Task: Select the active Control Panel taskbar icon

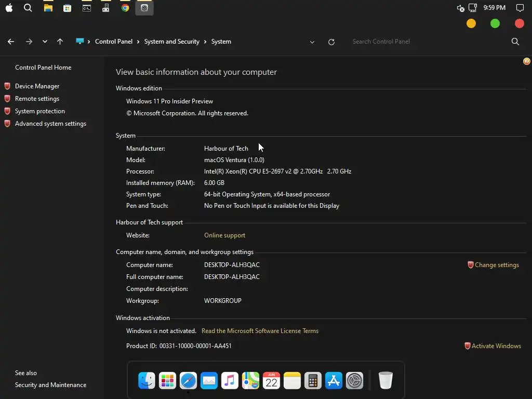Action: 144,8
